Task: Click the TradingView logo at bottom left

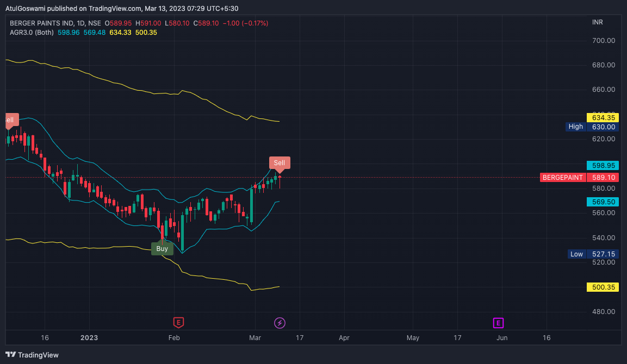Action: pos(32,355)
